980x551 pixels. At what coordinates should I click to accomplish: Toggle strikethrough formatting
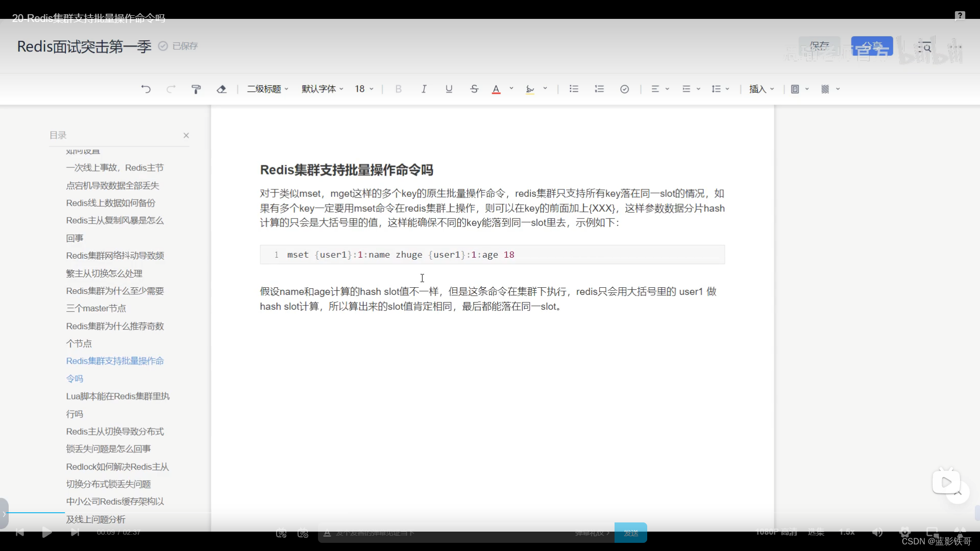click(474, 89)
